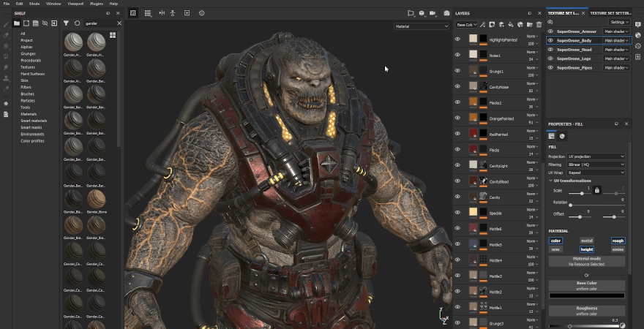Toggle visibility of the RedPainted layer
Screen dimensions: 644x329
click(x=457, y=134)
